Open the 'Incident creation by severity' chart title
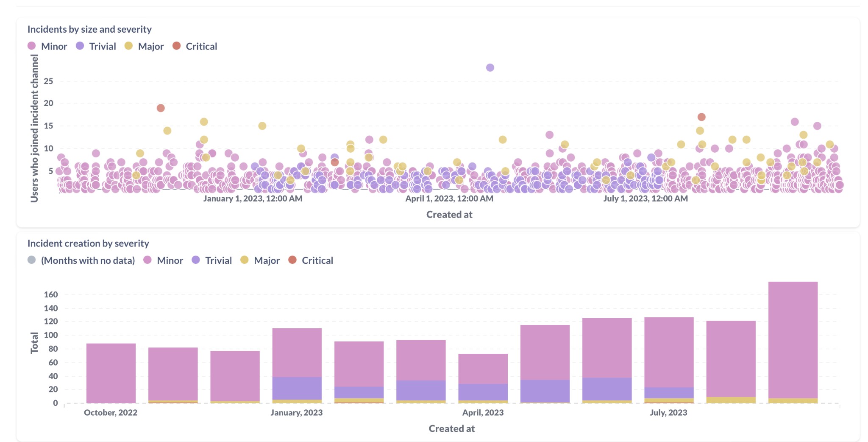 [x=88, y=243]
